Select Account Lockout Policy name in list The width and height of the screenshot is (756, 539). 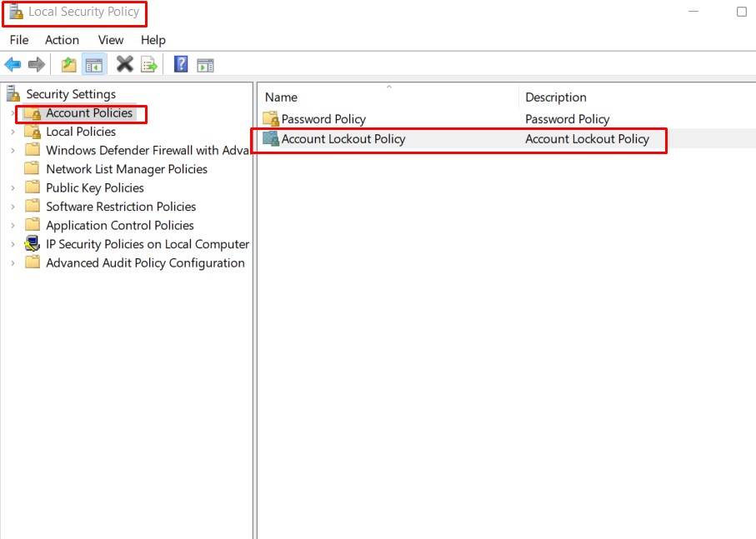click(343, 139)
